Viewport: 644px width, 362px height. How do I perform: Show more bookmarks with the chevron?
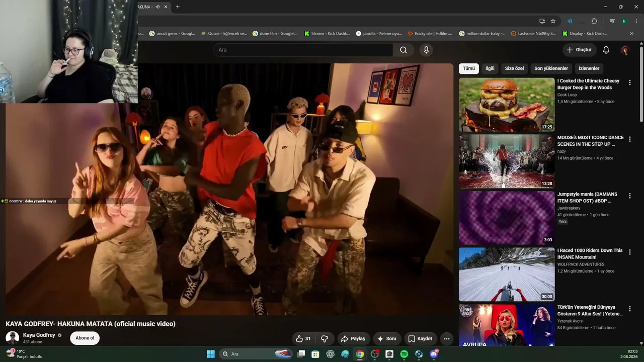point(632,34)
